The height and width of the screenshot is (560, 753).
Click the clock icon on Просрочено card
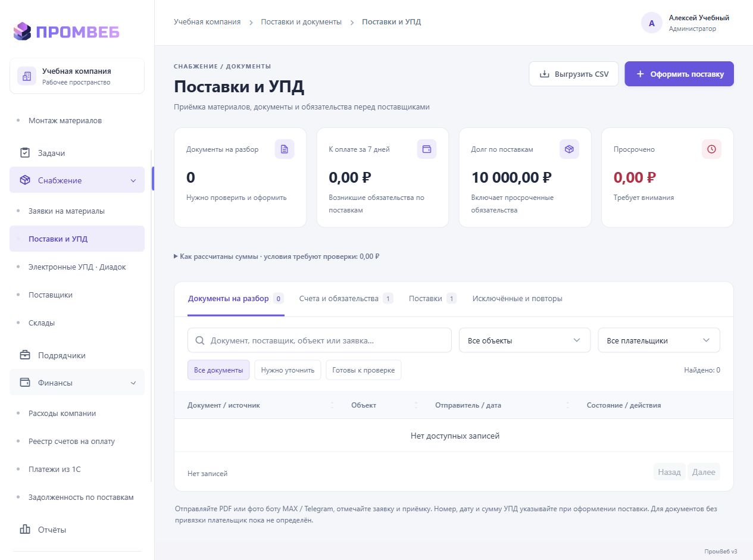pyautogui.click(x=711, y=149)
